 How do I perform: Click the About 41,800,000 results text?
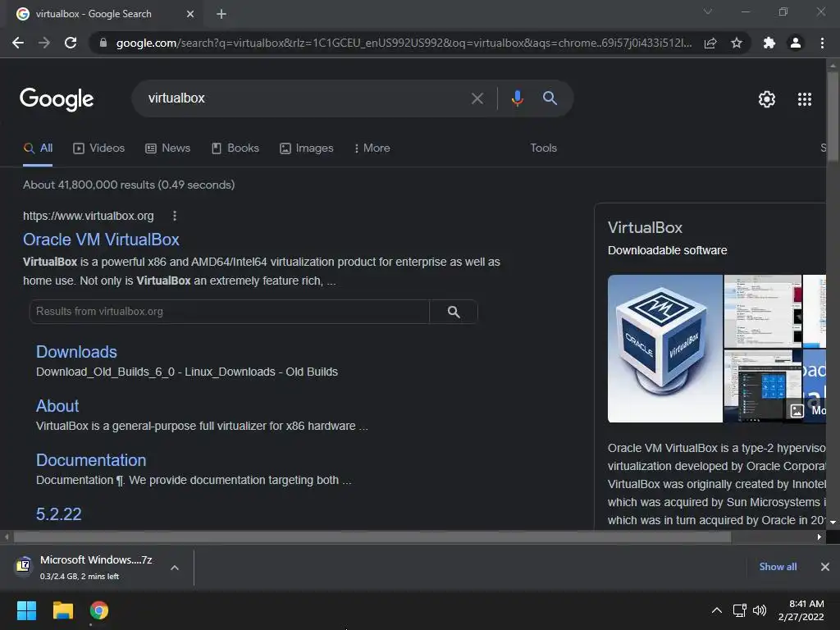coord(129,185)
